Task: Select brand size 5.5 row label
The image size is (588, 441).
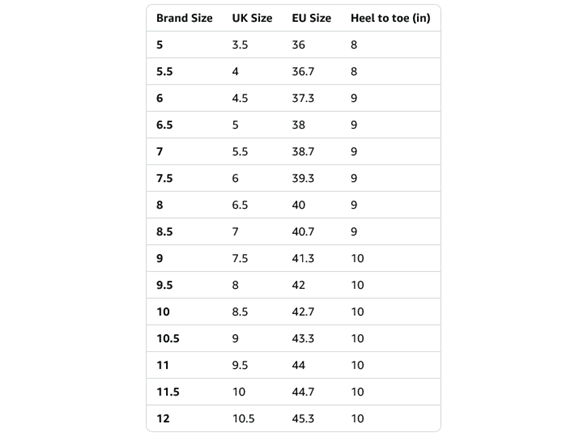Action: coord(165,72)
